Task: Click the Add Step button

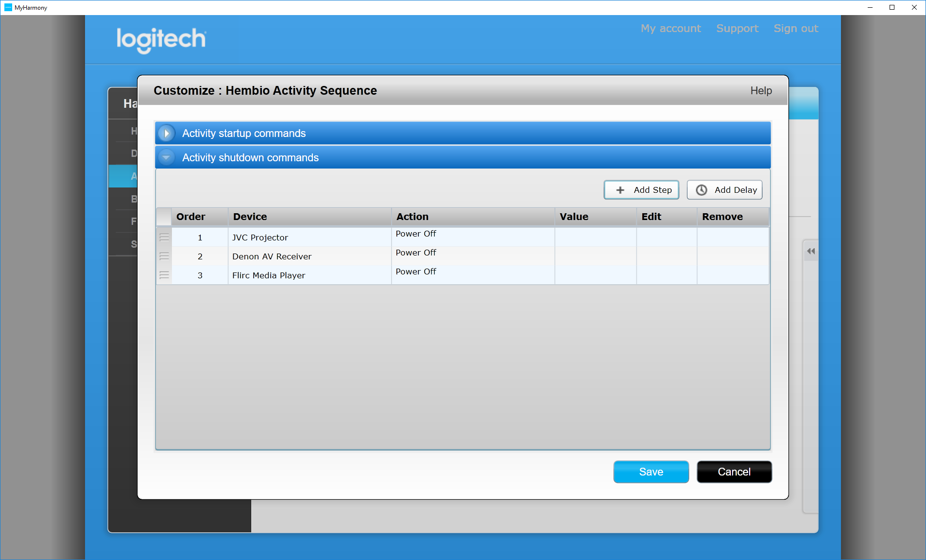Action: 641,190
